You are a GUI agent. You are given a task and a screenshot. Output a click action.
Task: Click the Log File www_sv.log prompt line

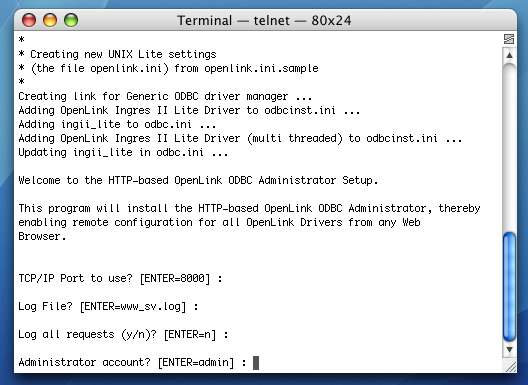tap(108, 307)
